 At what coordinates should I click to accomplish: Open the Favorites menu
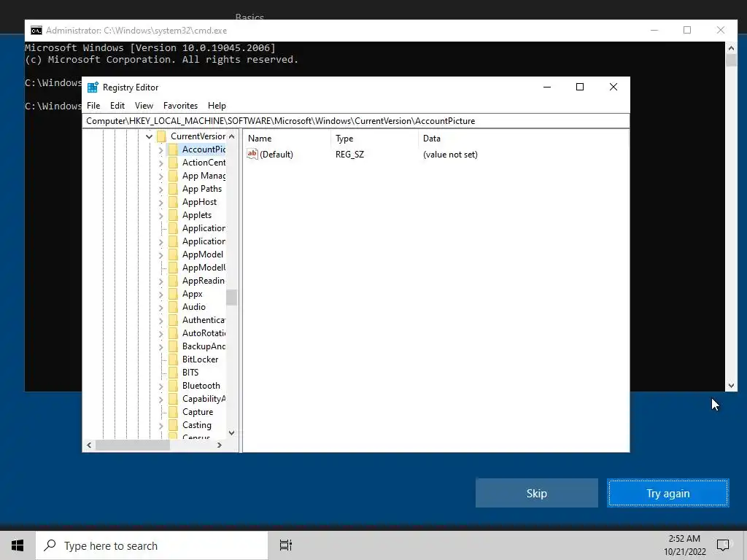click(180, 106)
